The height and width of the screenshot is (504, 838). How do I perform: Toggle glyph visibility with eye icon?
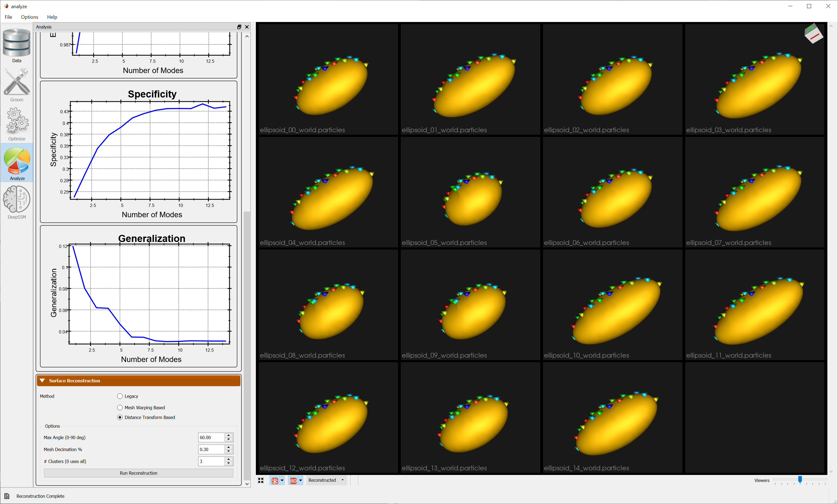275,480
